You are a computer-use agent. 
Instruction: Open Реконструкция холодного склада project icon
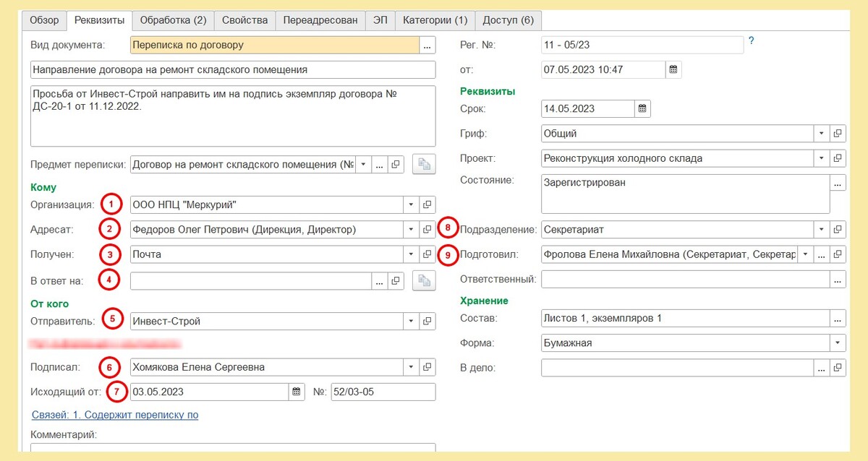click(838, 158)
